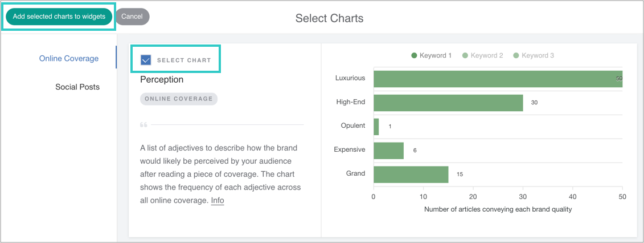Click the Cancel button

point(132,17)
